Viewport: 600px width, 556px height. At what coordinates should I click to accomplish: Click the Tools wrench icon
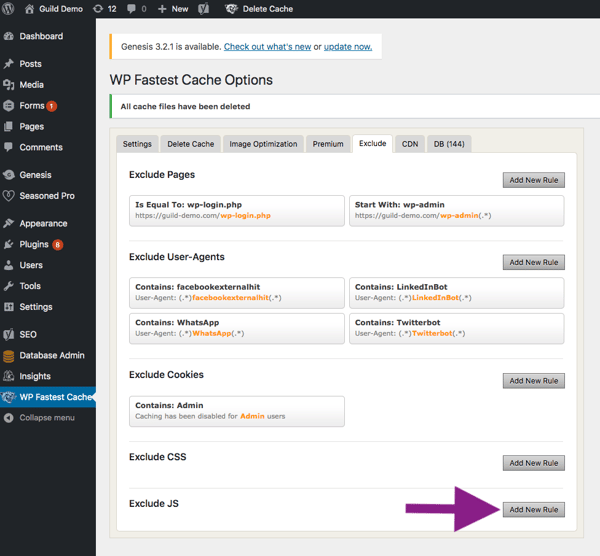[8, 286]
